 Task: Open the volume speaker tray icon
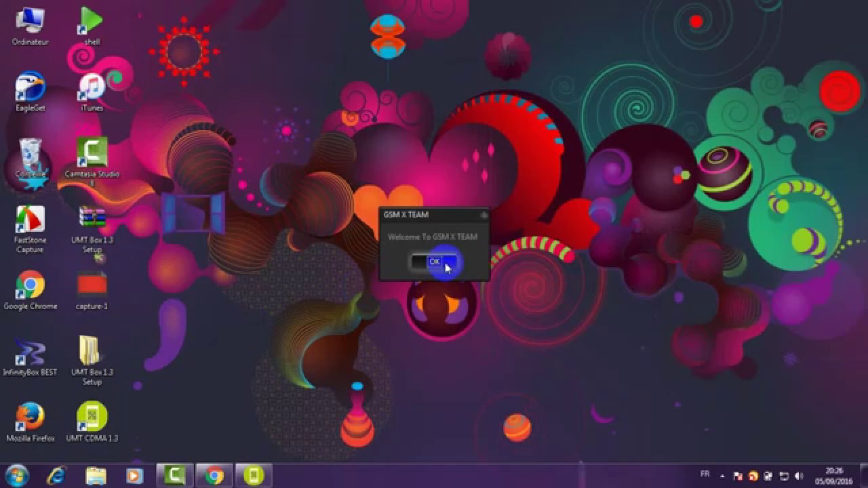click(x=799, y=476)
